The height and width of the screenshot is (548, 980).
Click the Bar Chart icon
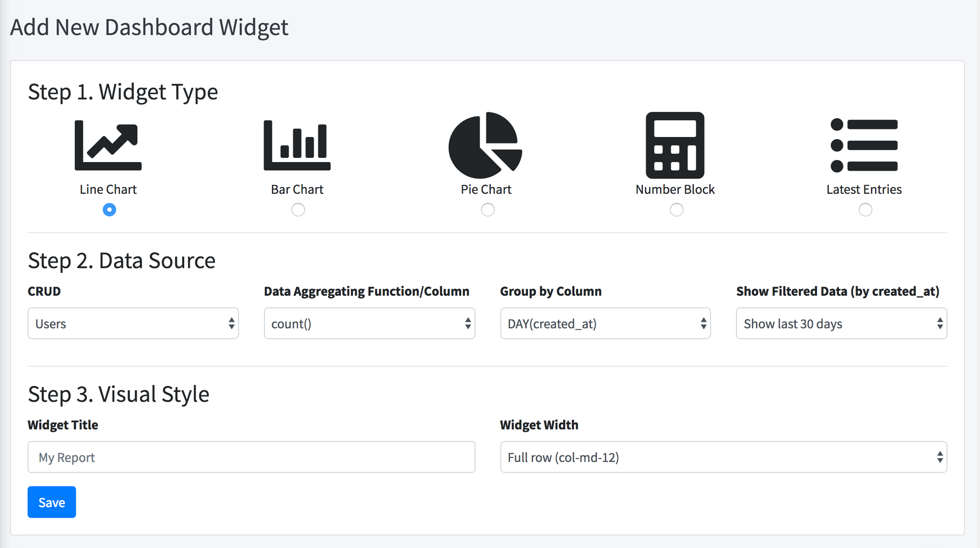point(297,145)
